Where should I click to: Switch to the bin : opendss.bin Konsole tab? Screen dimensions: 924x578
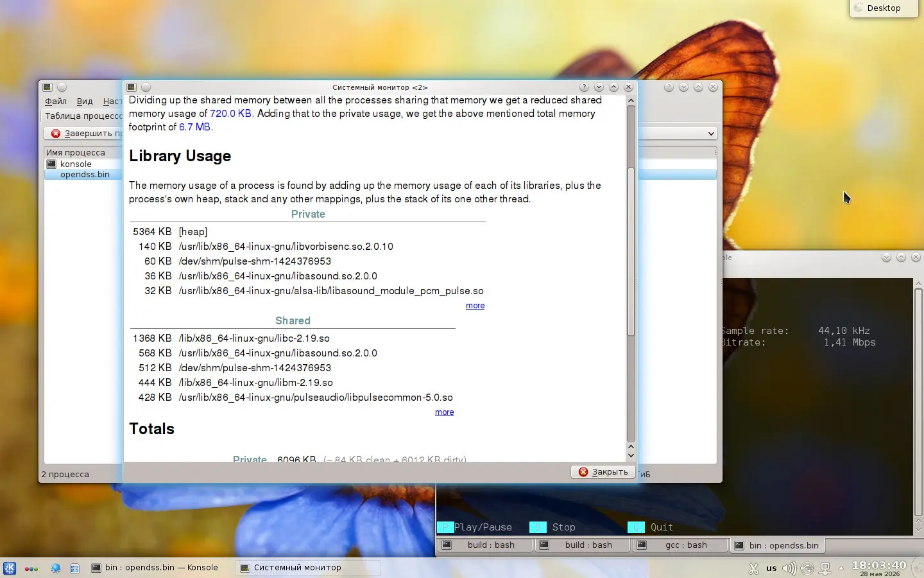pos(778,545)
